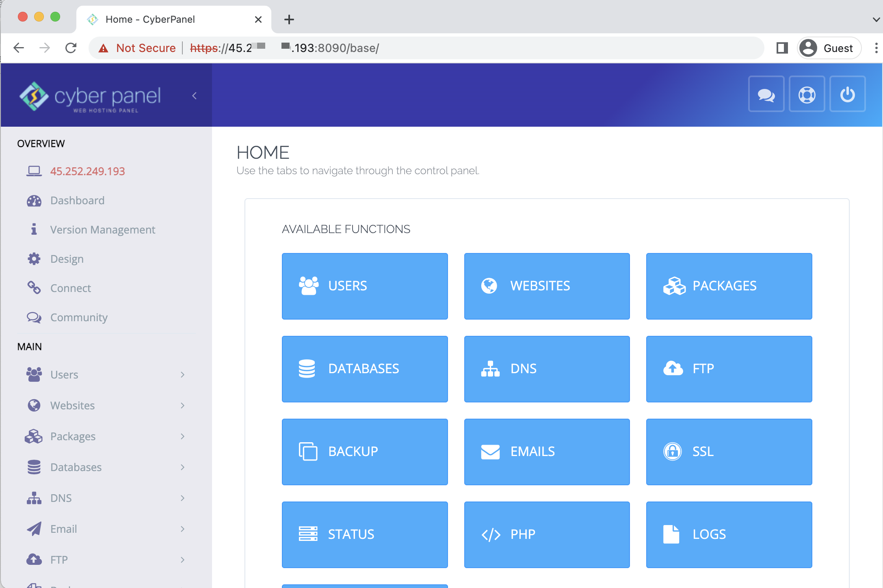
Task: Expand the Packages sidebar submenu arrow
Action: click(182, 436)
